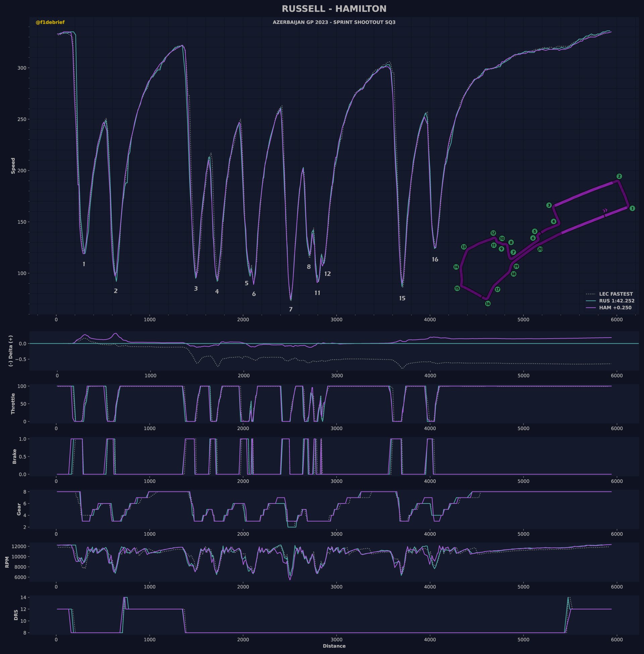Click the RUSSELL - HAMILTON chart title
Screen dimensions: 644x654
[334, 9]
